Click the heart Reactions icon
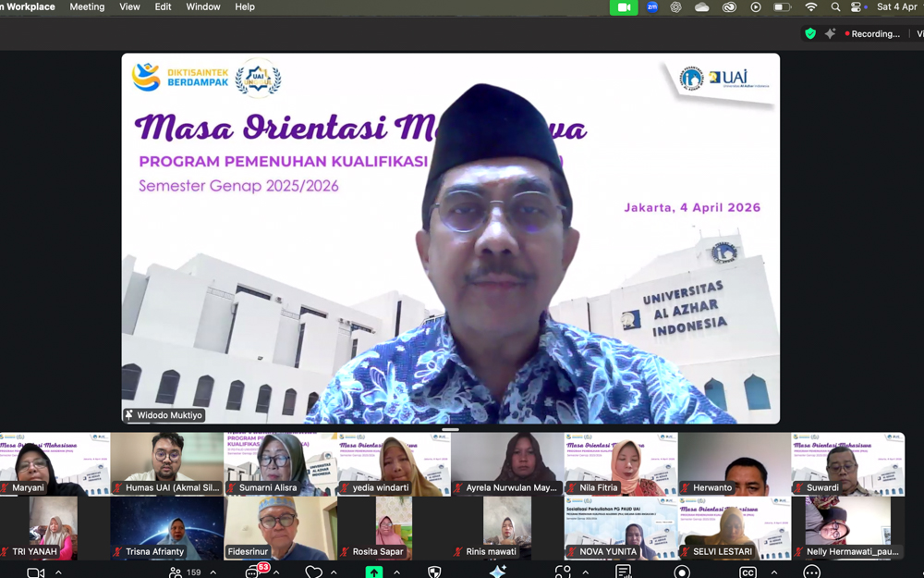 (x=313, y=572)
